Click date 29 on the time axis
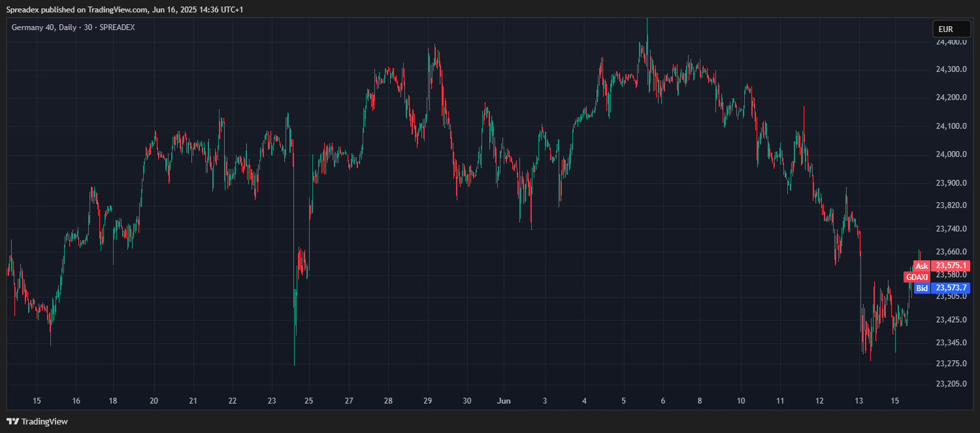 [428, 400]
